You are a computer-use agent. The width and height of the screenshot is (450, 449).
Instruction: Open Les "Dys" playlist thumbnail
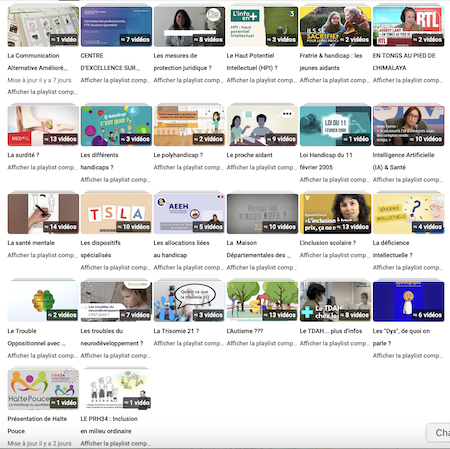pyautogui.click(x=408, y=302)
